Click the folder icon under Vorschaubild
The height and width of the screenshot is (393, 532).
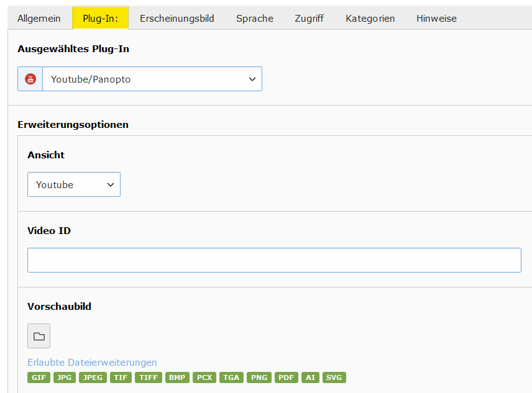point(39,336)
